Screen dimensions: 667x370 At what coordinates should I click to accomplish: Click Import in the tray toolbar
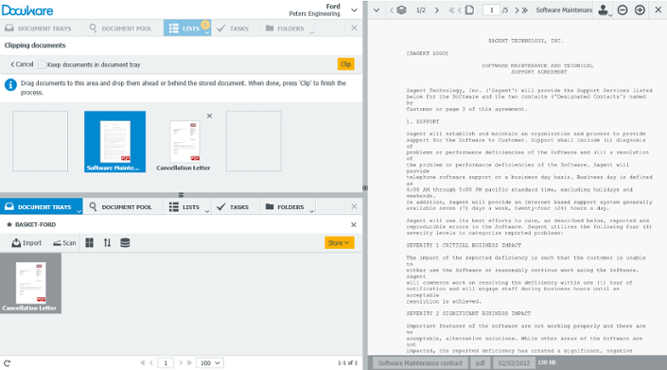coord(27,243)
